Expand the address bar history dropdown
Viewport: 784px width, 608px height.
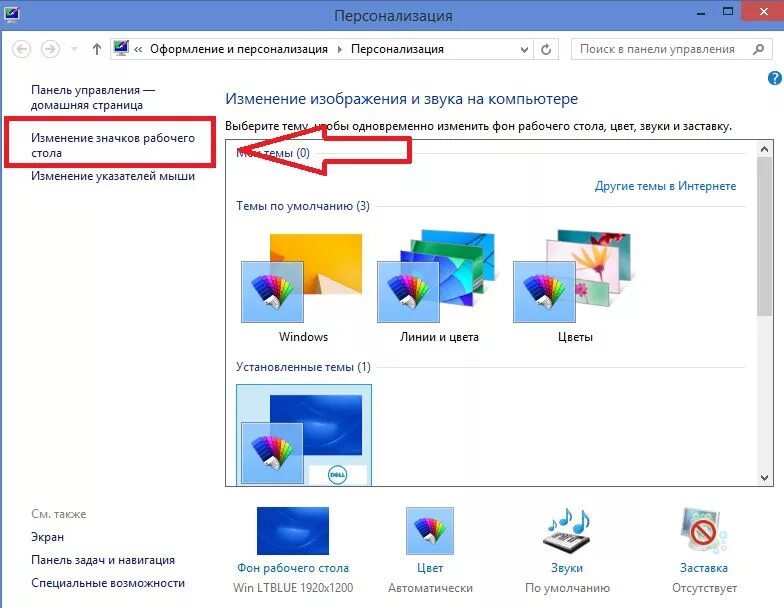point(524,50)
